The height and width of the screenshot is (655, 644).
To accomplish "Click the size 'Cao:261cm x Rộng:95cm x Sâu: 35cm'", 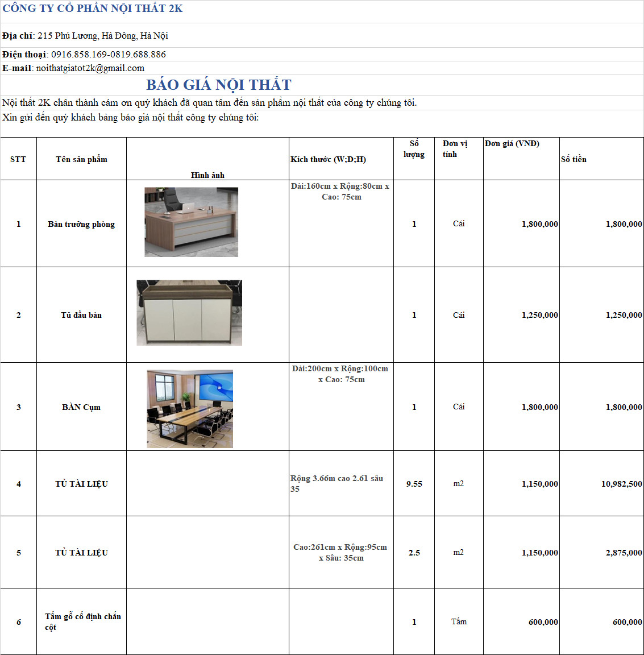I will point(340,552).
